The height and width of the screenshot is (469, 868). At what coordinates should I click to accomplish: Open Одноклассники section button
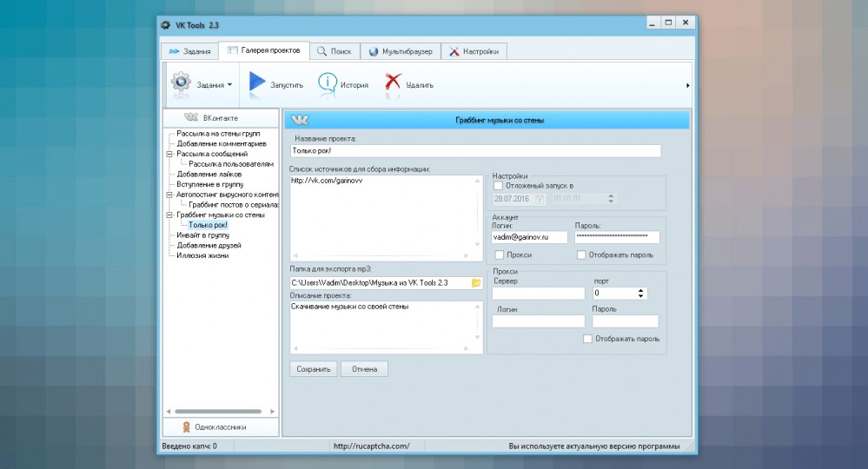tap(221, 427)
